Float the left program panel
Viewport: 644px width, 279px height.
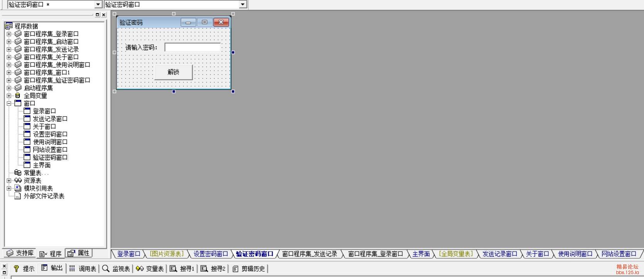pos(97,15)
